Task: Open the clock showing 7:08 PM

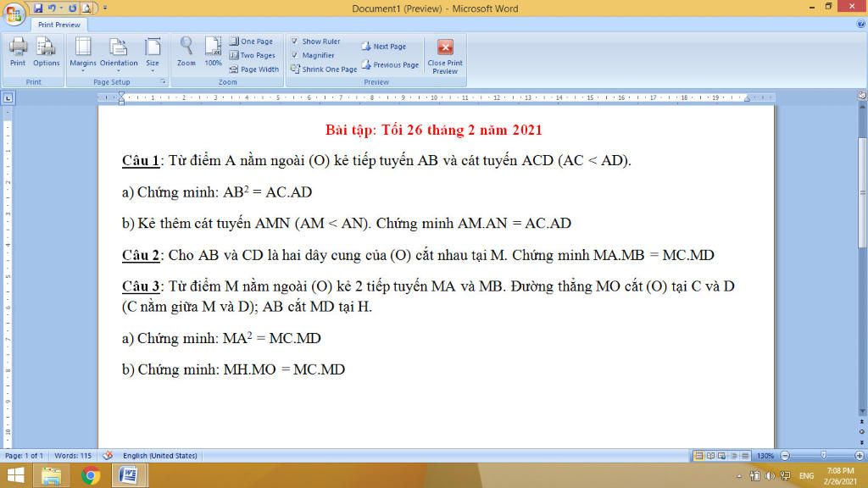Action: coord(840,476)
